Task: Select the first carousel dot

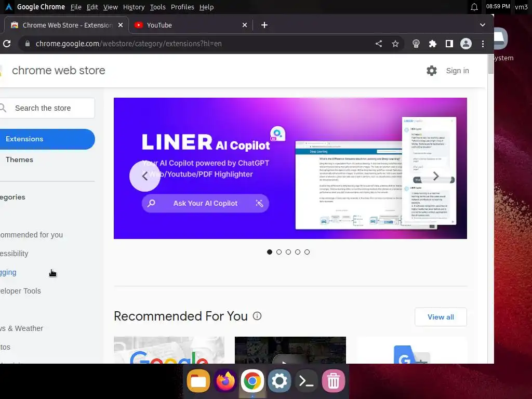Action: click(x=270, y=252)
